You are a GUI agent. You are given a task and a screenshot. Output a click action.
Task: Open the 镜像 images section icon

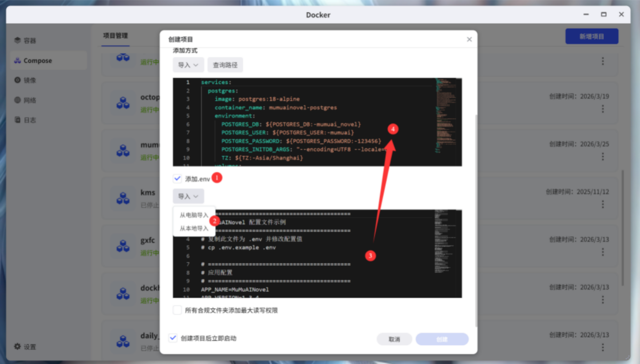[x=17, y=80]
